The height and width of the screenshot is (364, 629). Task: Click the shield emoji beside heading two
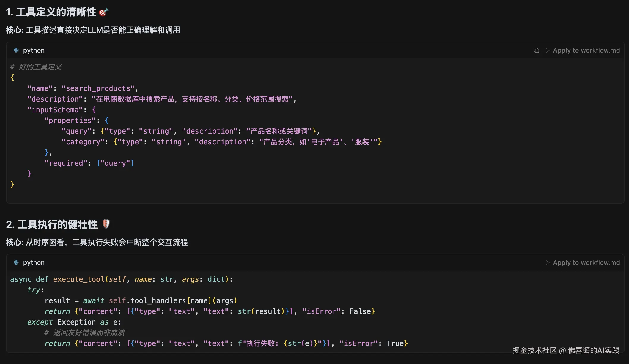pos(106,224)
